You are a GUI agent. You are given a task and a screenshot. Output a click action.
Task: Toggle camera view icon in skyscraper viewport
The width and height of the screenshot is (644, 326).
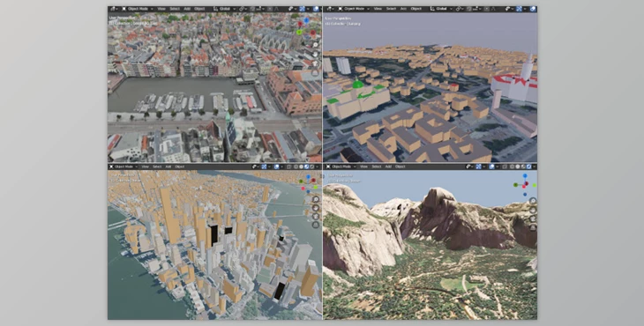tap(316, 216)
